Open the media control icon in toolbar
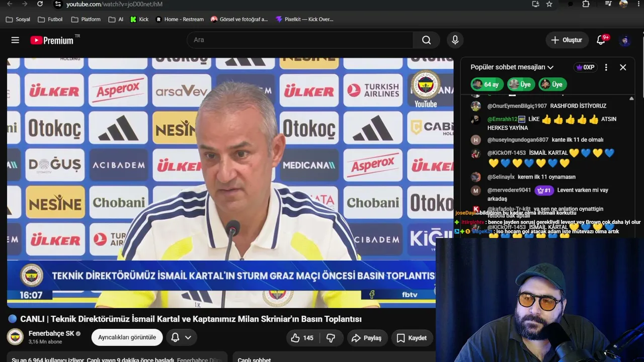This screenshot has width=644, height=362. point(608,4)
